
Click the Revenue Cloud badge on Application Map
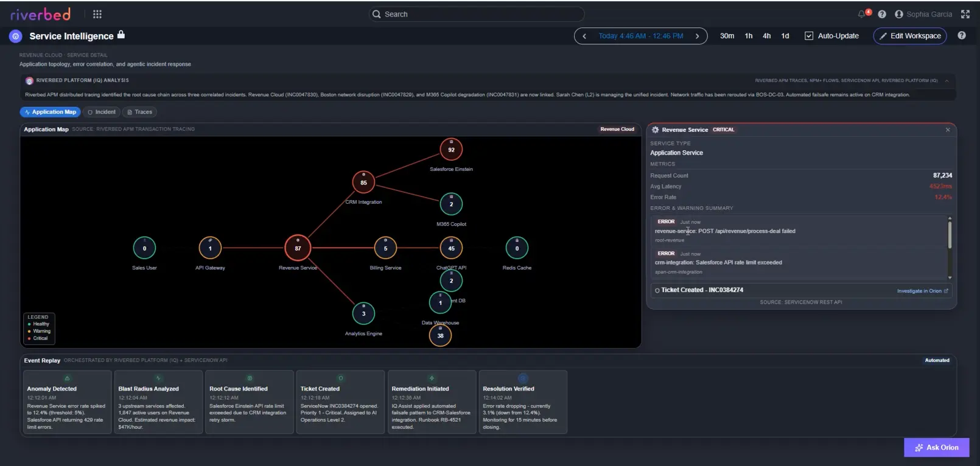coord(617,129)
